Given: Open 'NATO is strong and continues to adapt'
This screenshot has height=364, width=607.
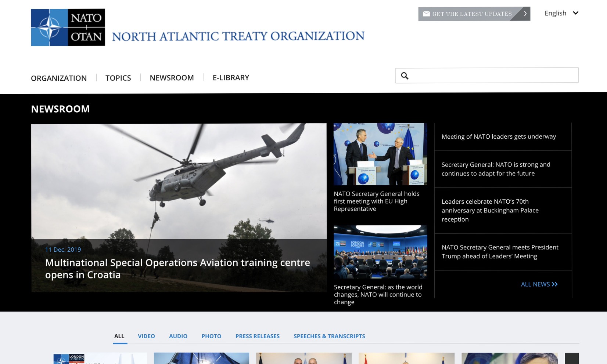Looking at the screenshot, I should click(496, 169).
